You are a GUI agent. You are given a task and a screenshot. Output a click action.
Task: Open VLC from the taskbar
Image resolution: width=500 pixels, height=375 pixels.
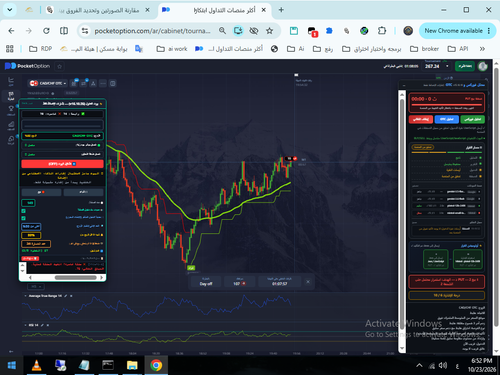[37, 365]
